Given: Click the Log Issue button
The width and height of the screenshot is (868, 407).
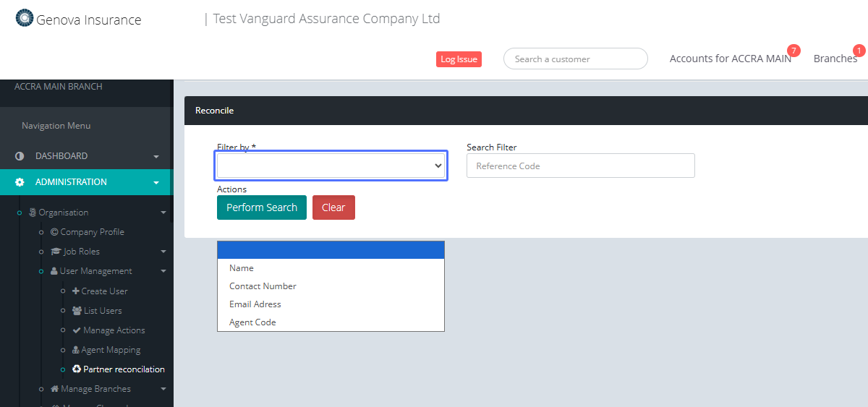Looking at the screenshot, I should pyautogui.click(x=459, y=59).
